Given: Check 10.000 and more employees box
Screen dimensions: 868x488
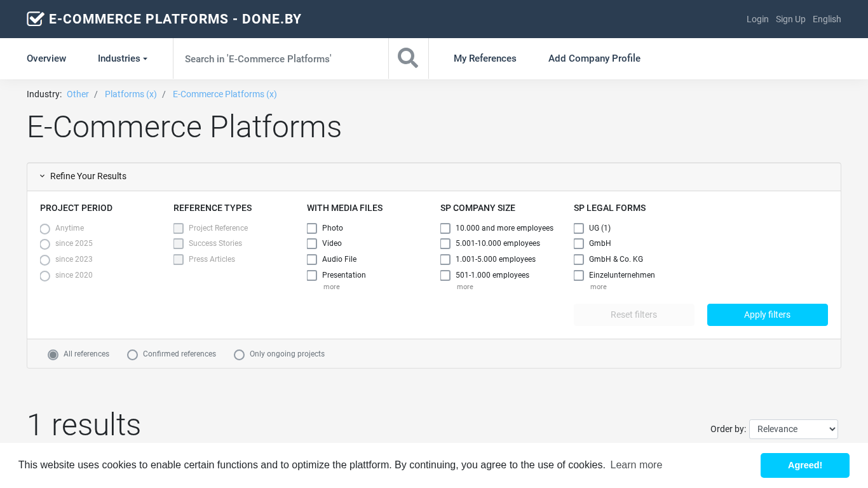Looking at the screenshot, I should 445,228.
